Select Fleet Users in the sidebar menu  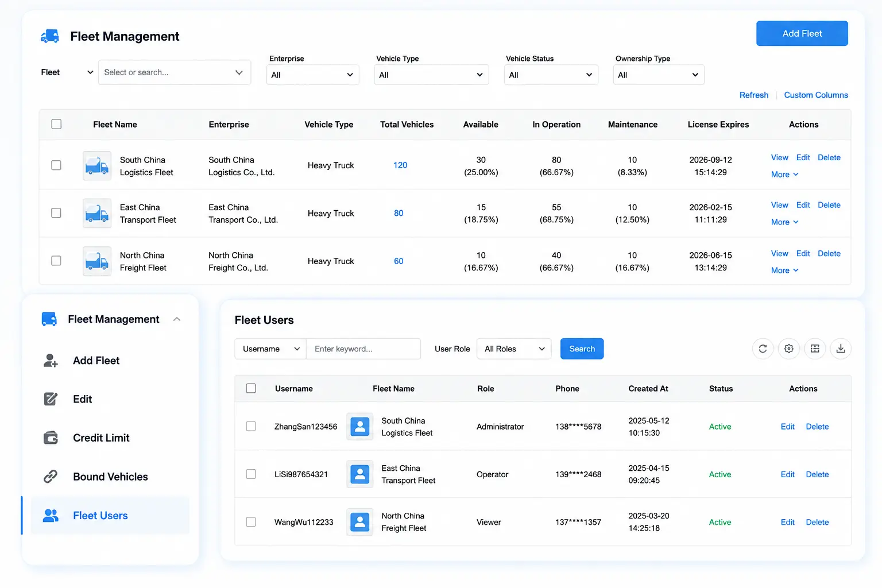[110, 516]
